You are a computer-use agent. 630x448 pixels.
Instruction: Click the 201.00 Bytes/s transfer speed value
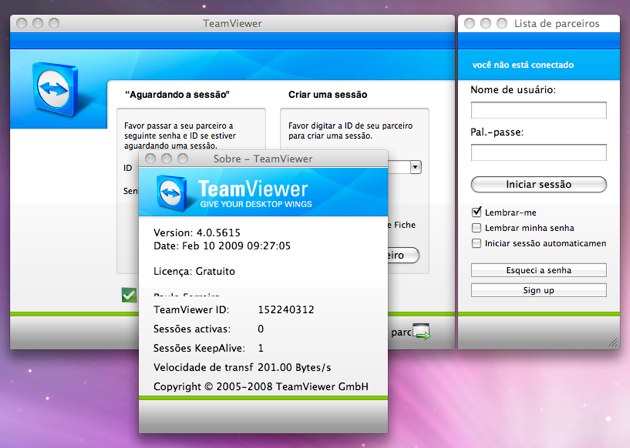[295, 367]
